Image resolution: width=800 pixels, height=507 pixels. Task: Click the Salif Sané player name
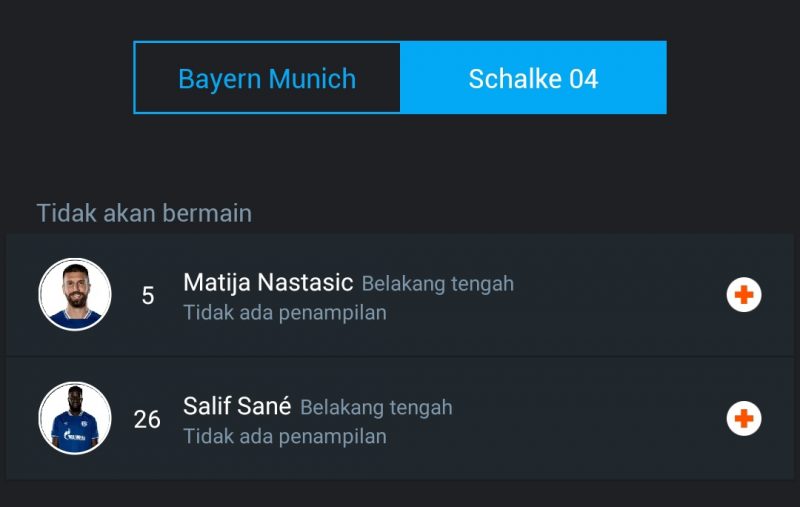[x=237, y=406]
